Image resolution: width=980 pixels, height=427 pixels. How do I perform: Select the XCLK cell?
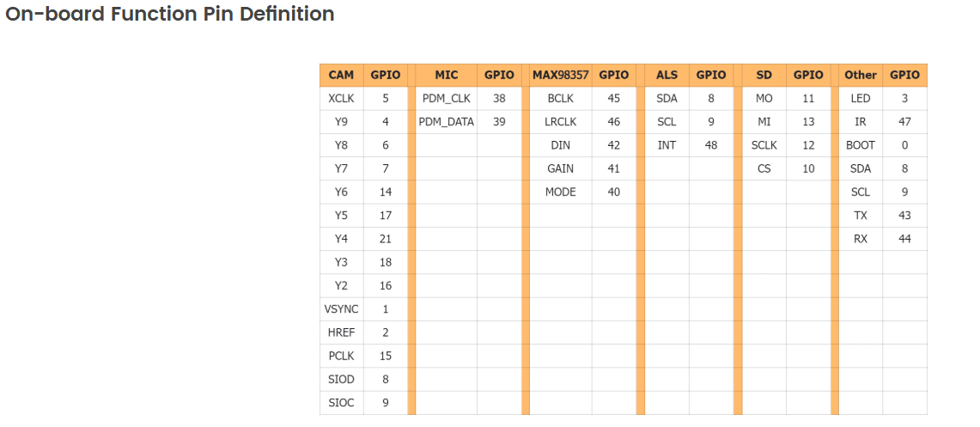pos(341,98)
